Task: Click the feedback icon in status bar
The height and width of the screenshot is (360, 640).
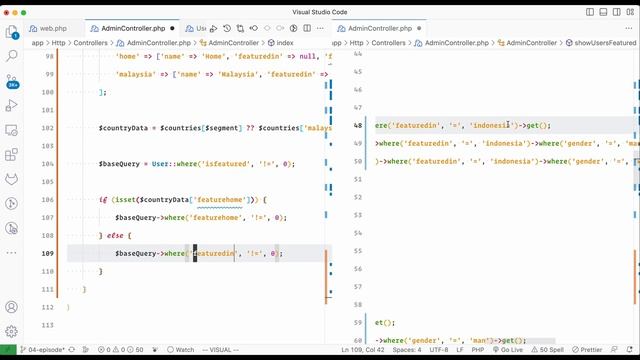Action: (x=614, y=349)
